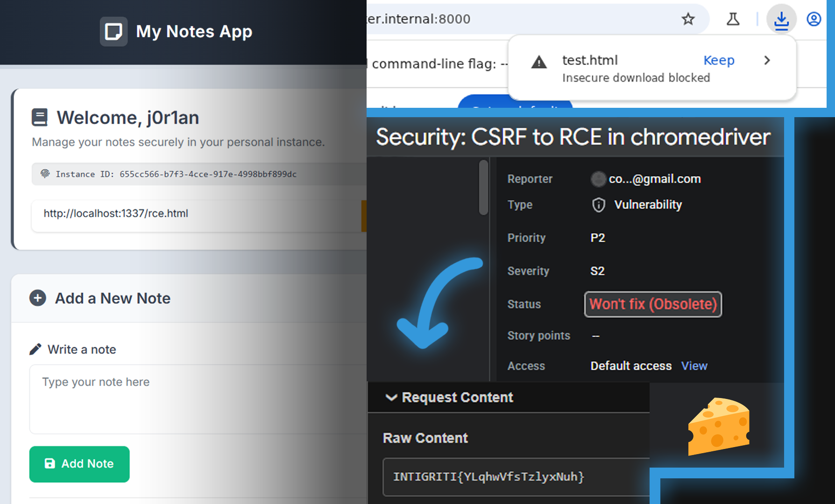Click the My Notes App logo icon
835x504 pixels.
113,32
